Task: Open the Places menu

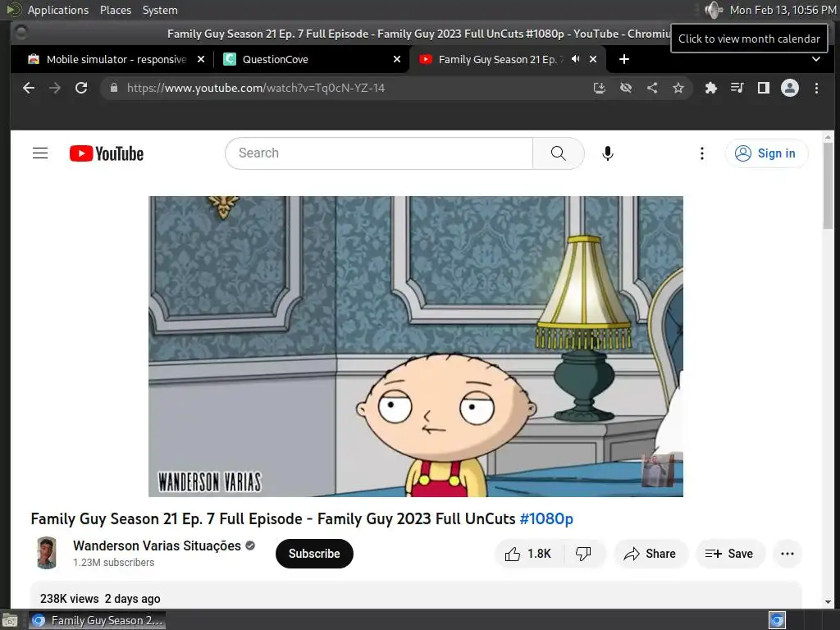Action: pos(116,10)
